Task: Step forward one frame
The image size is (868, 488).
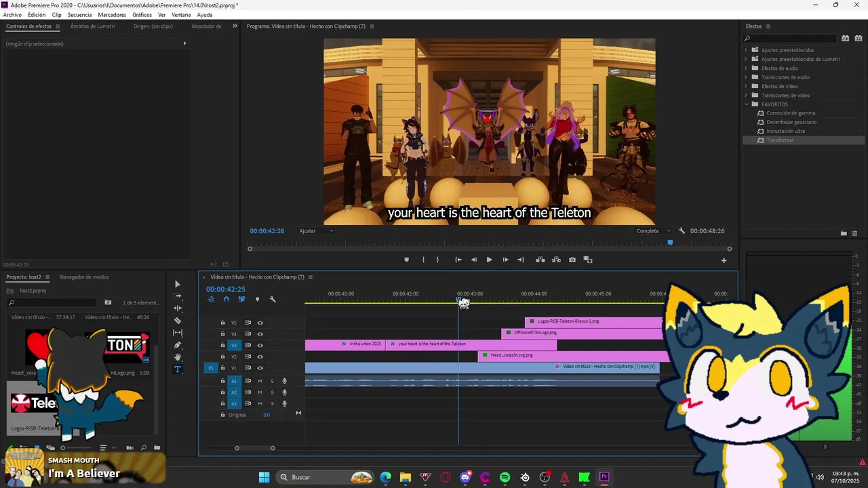Action: [505, 260]
